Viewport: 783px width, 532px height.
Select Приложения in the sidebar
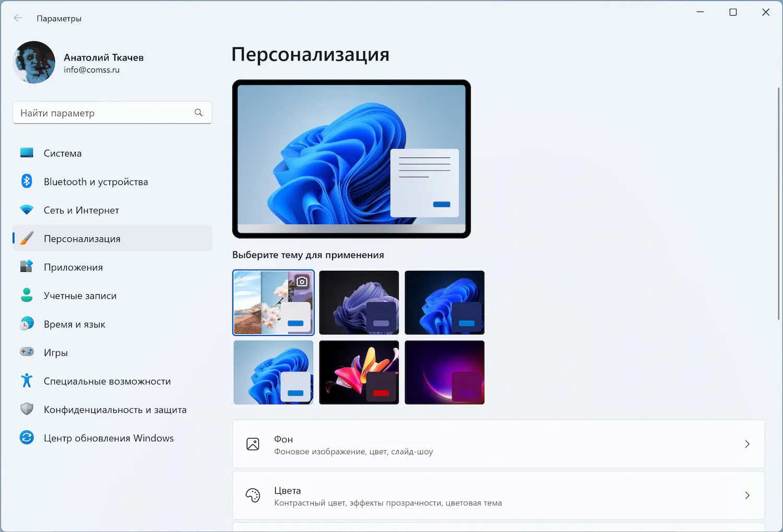tap(112, 267)
